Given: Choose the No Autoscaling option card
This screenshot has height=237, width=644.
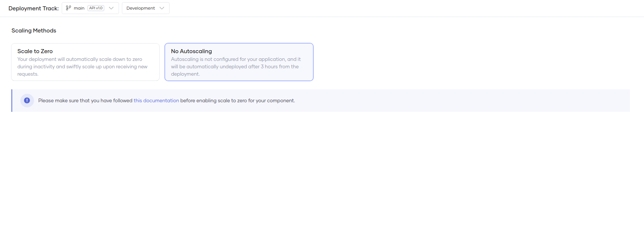Looking at the screenshot, I should pos(239,62).
